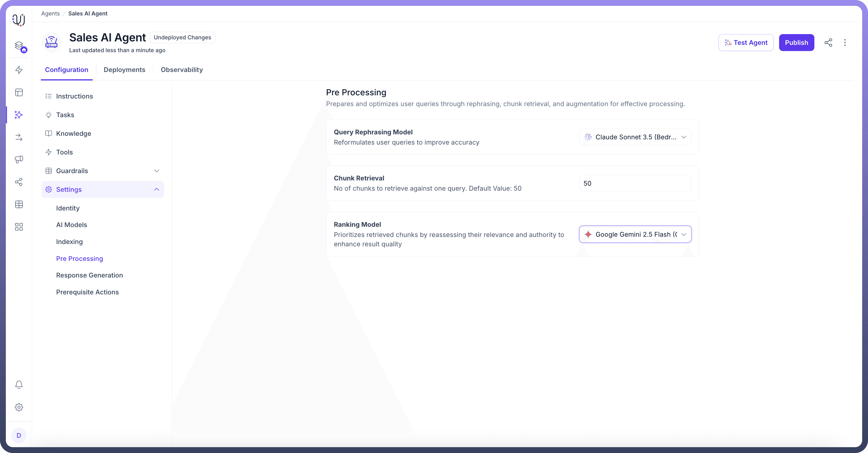868x453 pixels.
Task: Click the notifications bell icon
Action: pyautogui.click(x=19, y=385)
